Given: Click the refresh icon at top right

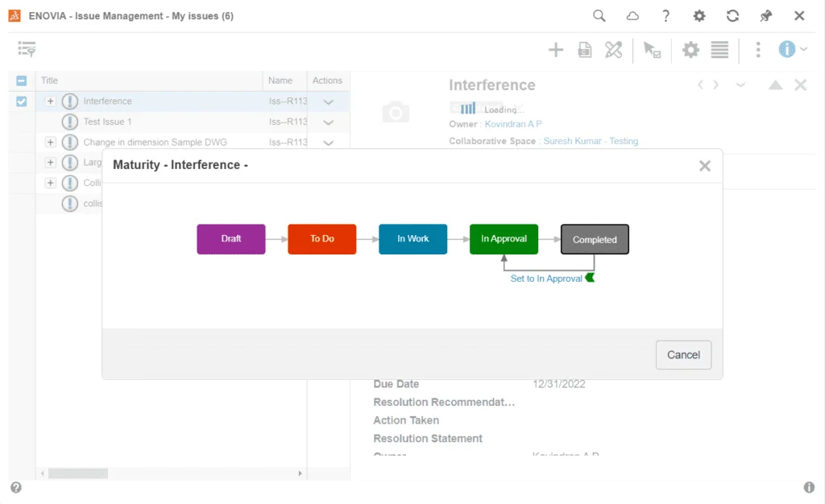Looking at the screenshot, I should tap(732, 15).
